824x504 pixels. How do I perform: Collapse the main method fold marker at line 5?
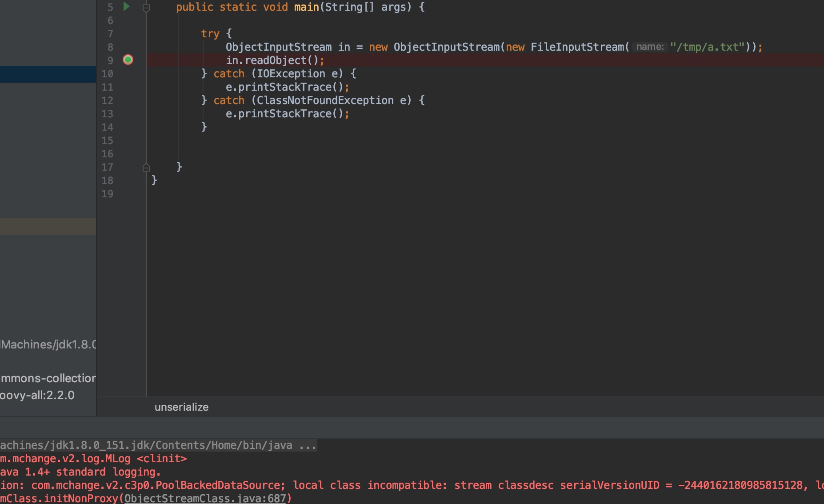point(147,7)
